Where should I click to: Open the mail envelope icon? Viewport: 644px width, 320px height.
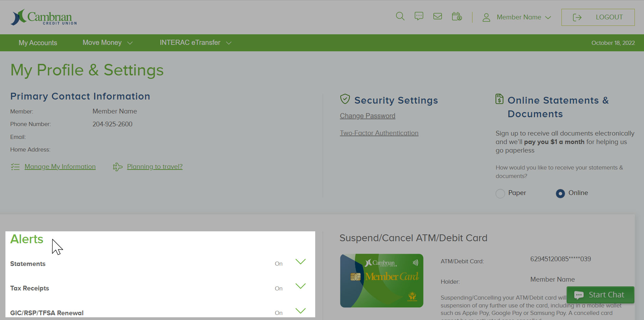[x=437, y=16]
